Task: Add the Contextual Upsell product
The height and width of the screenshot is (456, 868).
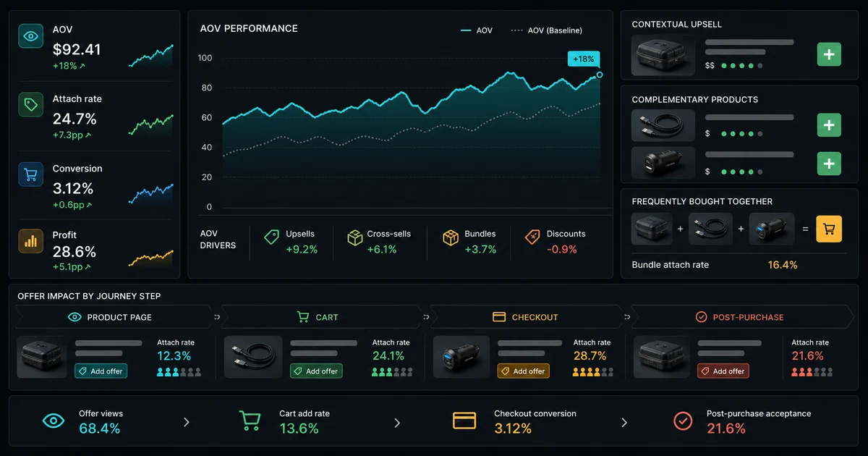Action: coord(829,54)
